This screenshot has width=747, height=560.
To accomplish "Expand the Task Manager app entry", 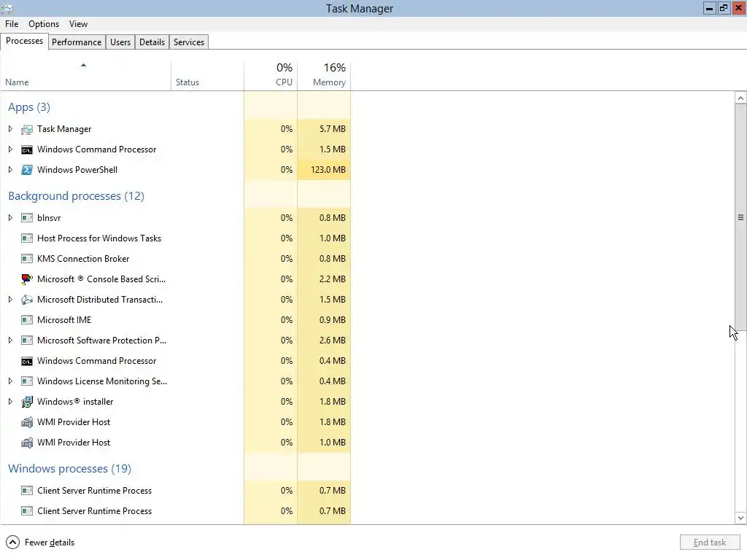I will [10, 129].
